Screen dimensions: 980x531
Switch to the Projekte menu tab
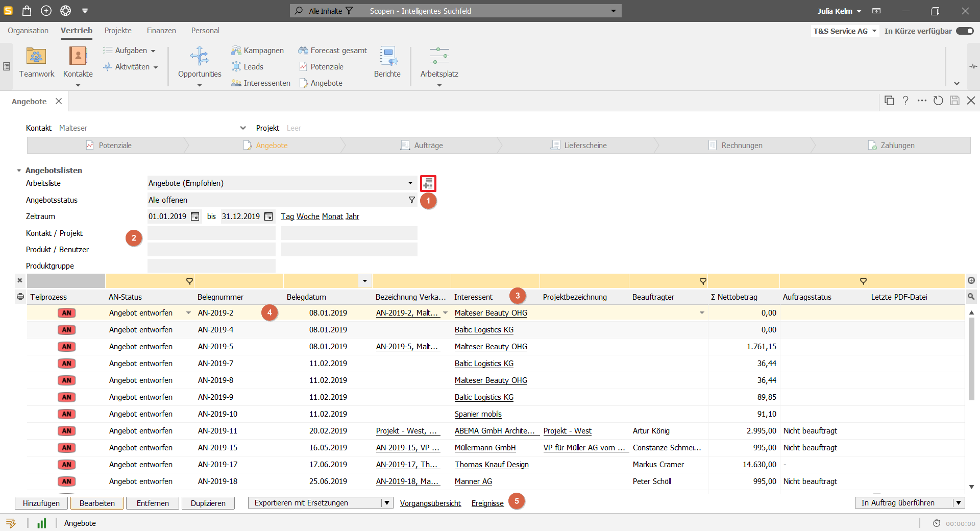click(x=118, y=31)
